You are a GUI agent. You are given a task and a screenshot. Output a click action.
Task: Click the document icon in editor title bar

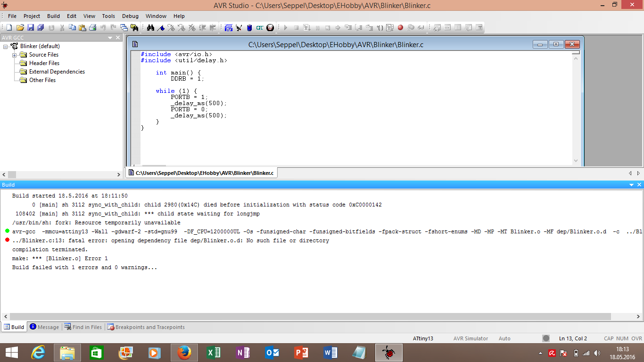(135, 44)
